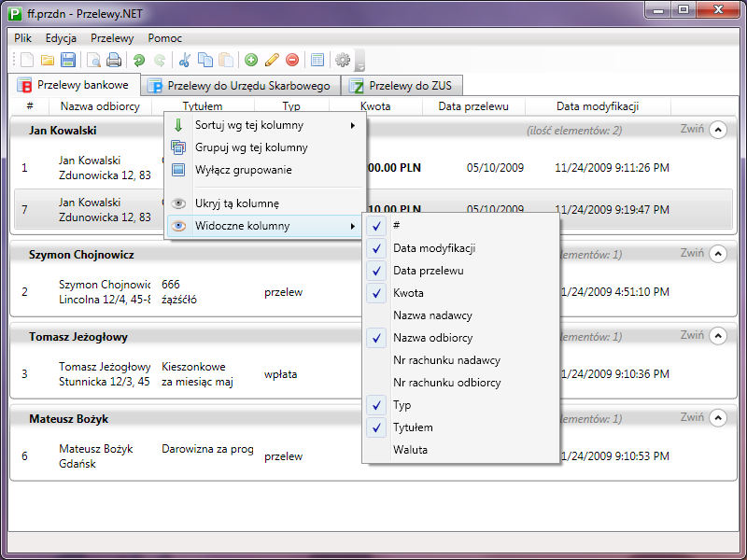This screenshot has height=560, width=747.
Task: Select Wyłącz grupowanie menu entry
Action: pyautogui.click(x=265, y=170)
